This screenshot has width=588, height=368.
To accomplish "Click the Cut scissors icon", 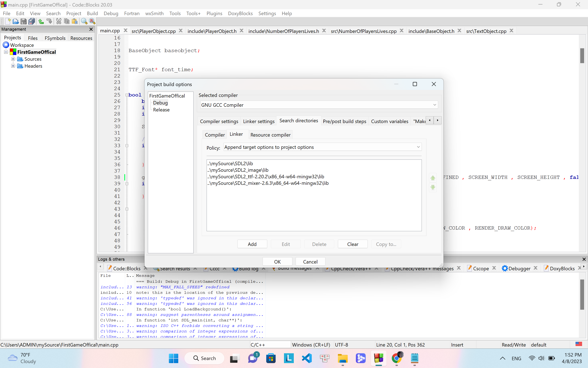I will pos(59,21).
